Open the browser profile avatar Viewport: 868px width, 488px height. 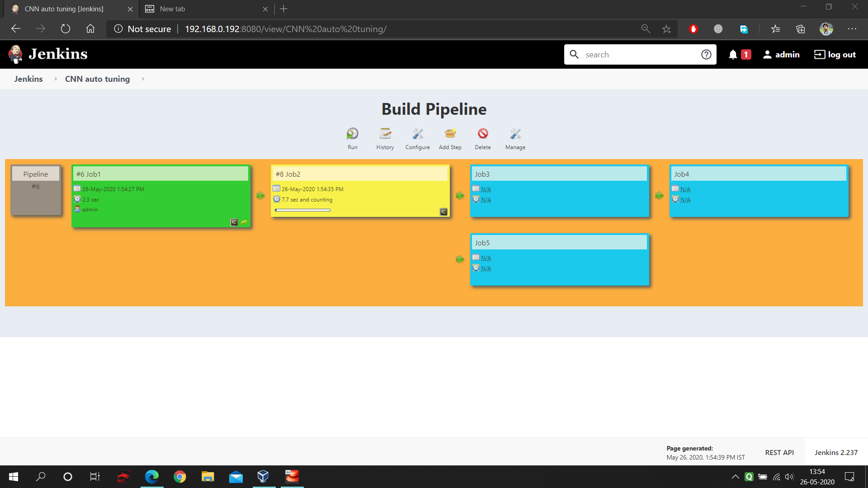tap(826, 29)
